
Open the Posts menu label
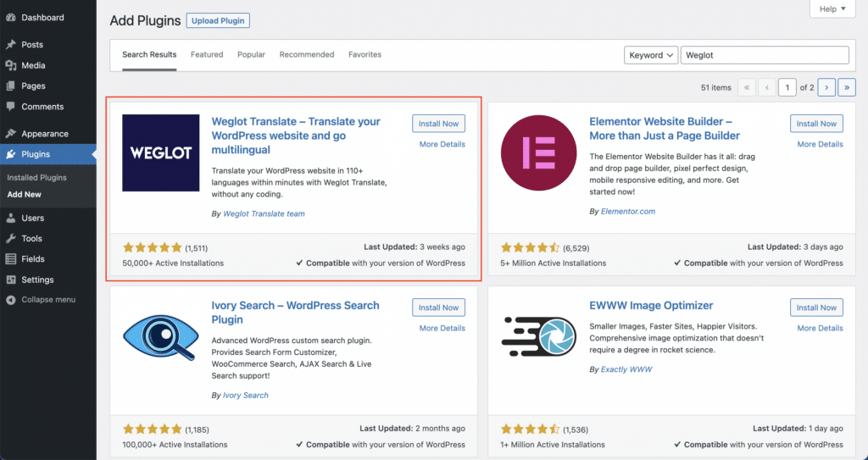coord(32,45)
